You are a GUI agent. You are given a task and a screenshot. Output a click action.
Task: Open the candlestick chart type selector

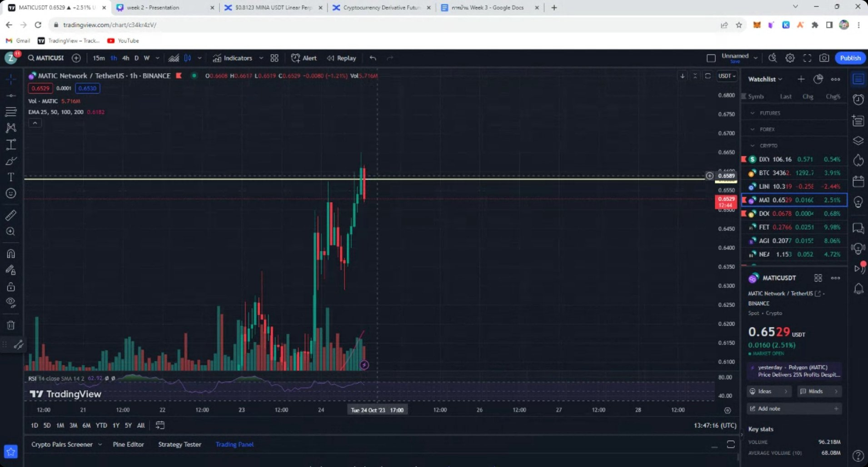pos(188,58)
